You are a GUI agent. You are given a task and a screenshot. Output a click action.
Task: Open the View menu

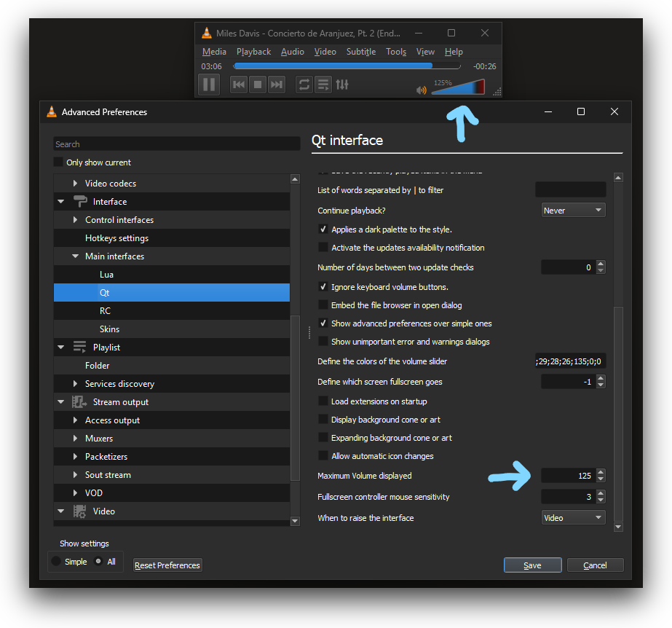[x=426, y=52]
